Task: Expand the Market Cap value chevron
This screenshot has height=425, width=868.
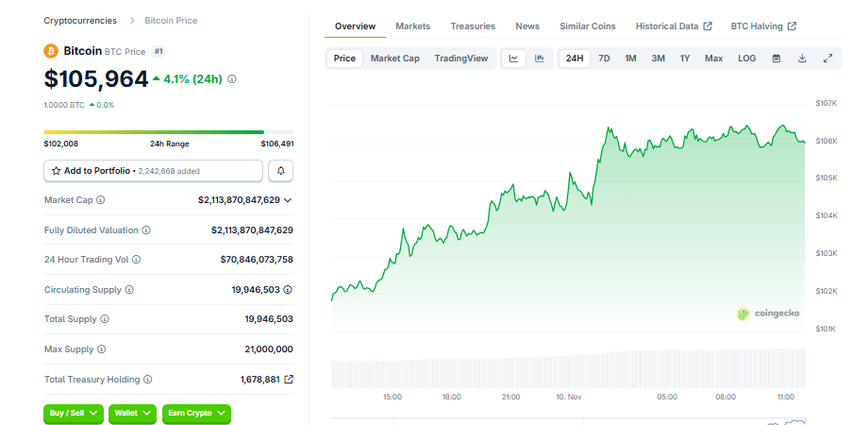Action: pyautogui.click(x=288, y=200)
